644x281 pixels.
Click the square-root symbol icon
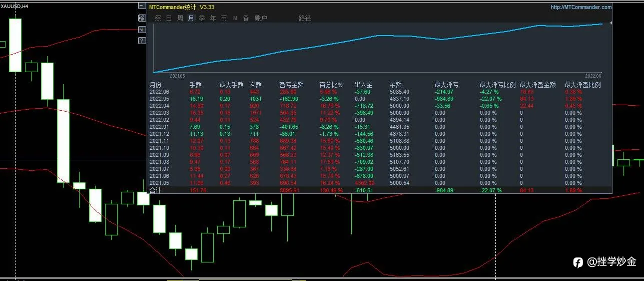142,29
